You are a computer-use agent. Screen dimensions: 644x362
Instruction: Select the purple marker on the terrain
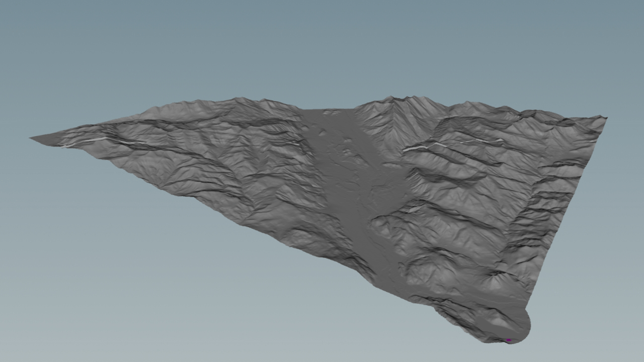[x=509, y=340]
